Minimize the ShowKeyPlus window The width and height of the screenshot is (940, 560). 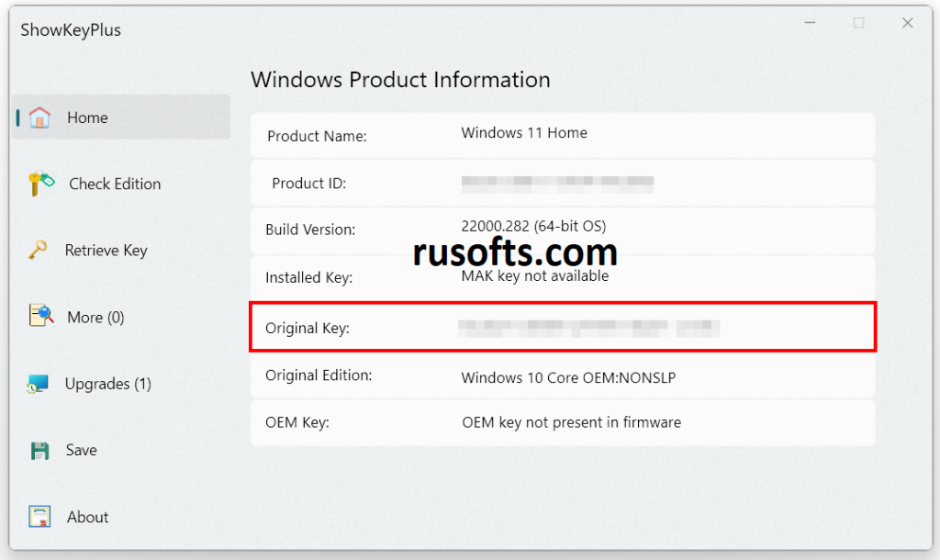(x=810, y=24)
